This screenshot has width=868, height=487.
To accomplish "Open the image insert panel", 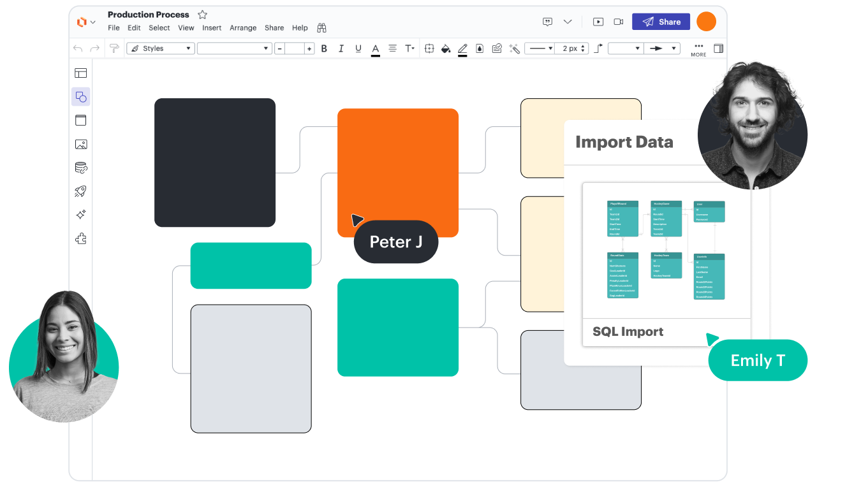I will coord(81,145).
